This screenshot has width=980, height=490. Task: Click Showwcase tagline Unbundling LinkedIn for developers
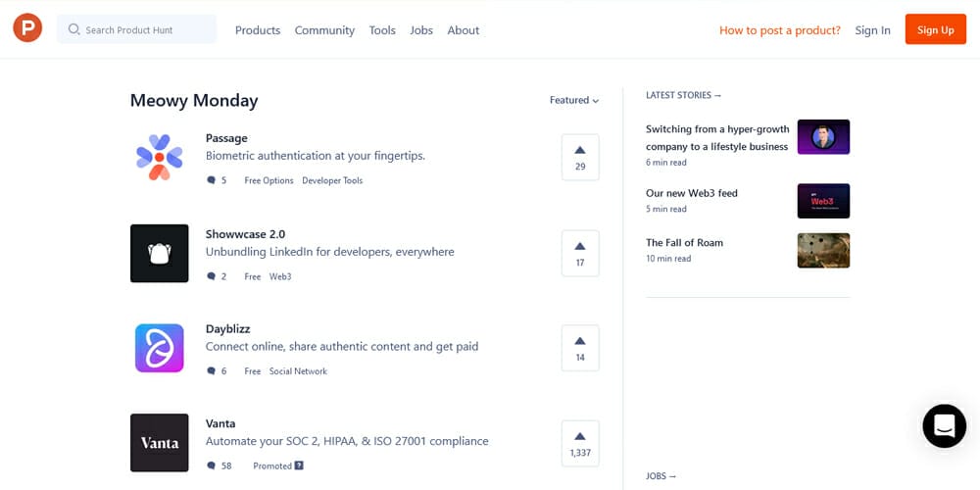tap(330, 252)
